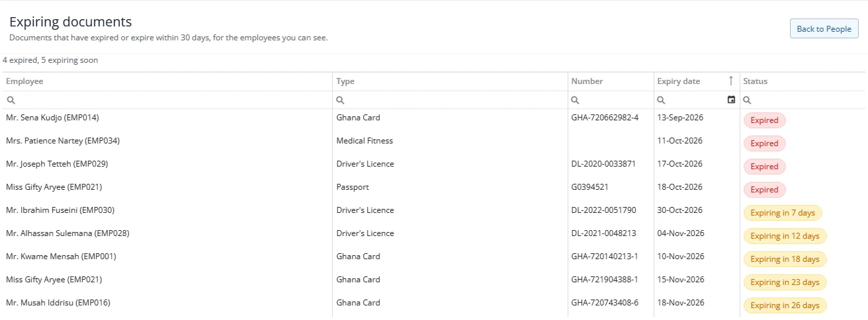Click expiry date 11-Oct-2026
Viewport: 868px width, 320px height.
coord(680,141)
